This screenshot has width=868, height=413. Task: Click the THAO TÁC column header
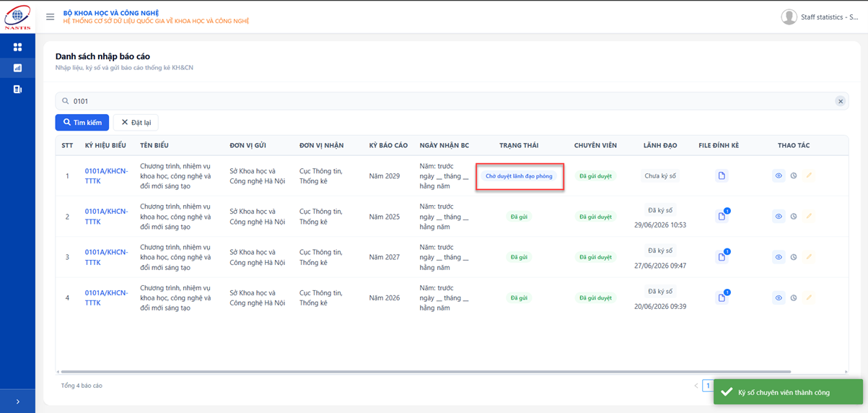pyautogui.click(x=794, y=146)
